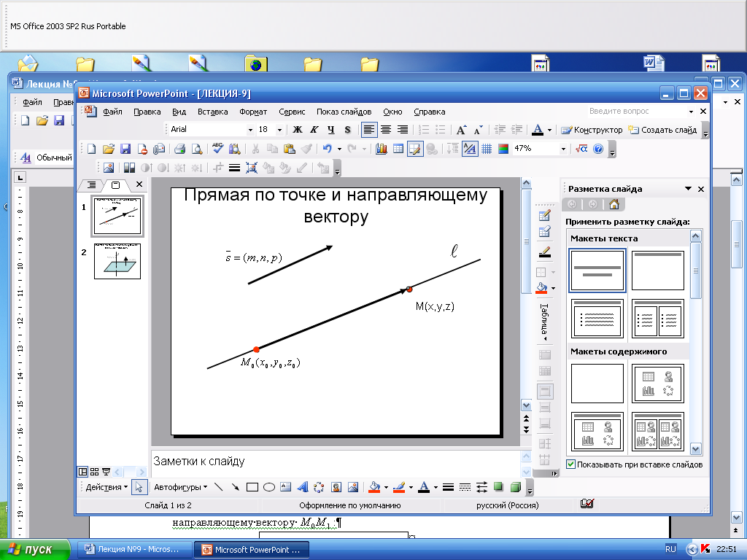
Task: Run spelling check ABC icon
Action: pyautogui.click(x=217, y=149)
